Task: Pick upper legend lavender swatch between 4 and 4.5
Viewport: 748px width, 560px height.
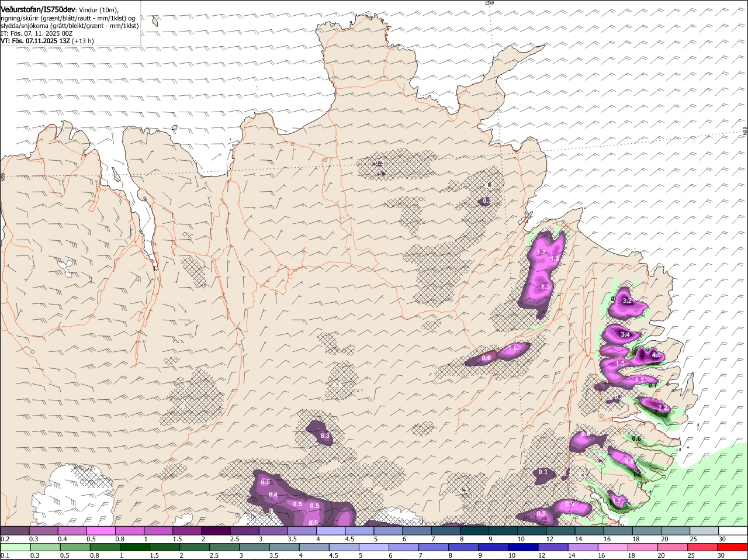Action: (x=330, y=531)
